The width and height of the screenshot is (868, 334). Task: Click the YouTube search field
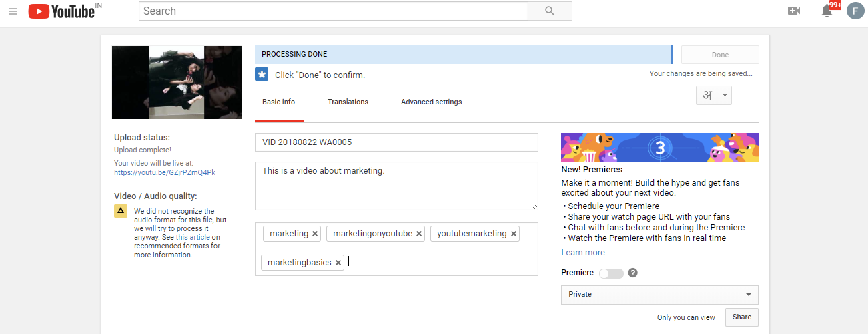[333, 11]
